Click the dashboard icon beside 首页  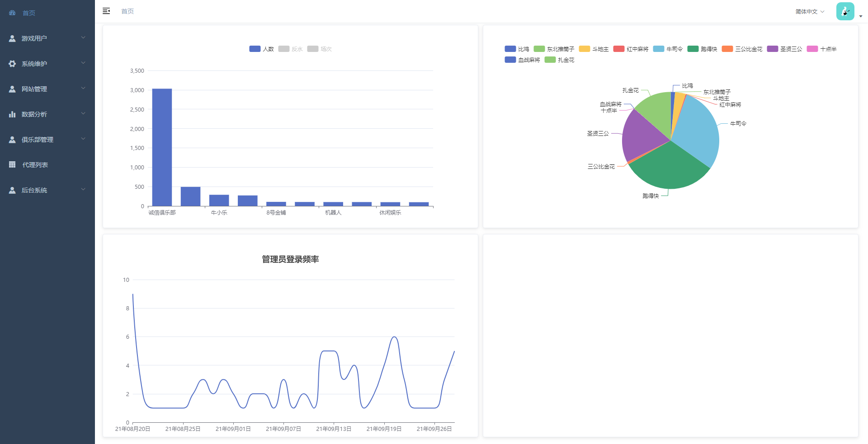[12, 13]
